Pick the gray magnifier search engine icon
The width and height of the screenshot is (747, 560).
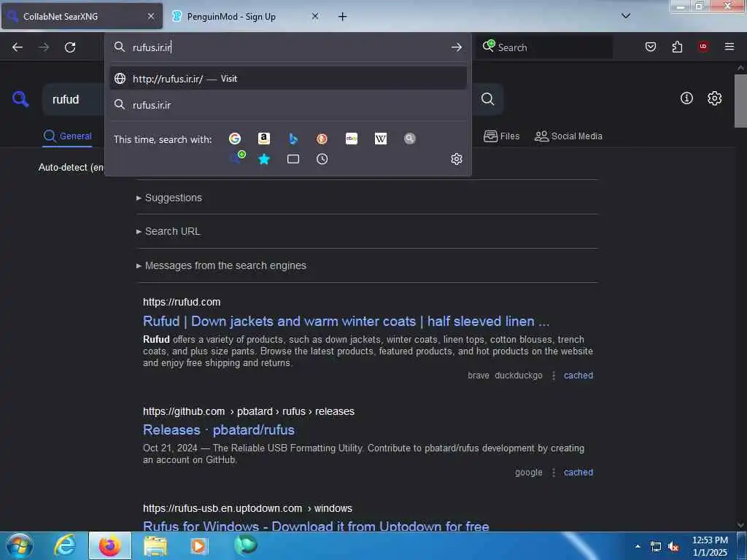pyautogui.click(x=410, y=139)
